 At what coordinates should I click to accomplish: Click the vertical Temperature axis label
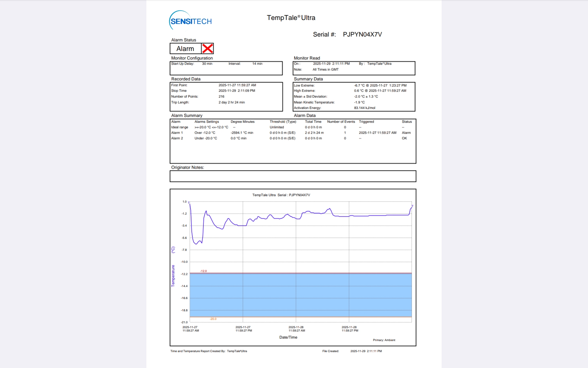pos(173,276)
